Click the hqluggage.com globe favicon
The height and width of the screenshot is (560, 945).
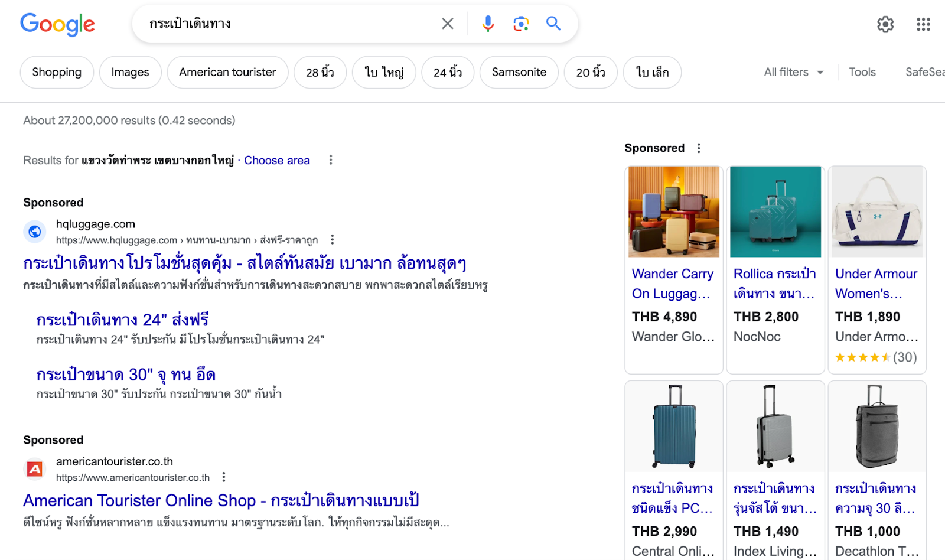click(x=35, y=232)
